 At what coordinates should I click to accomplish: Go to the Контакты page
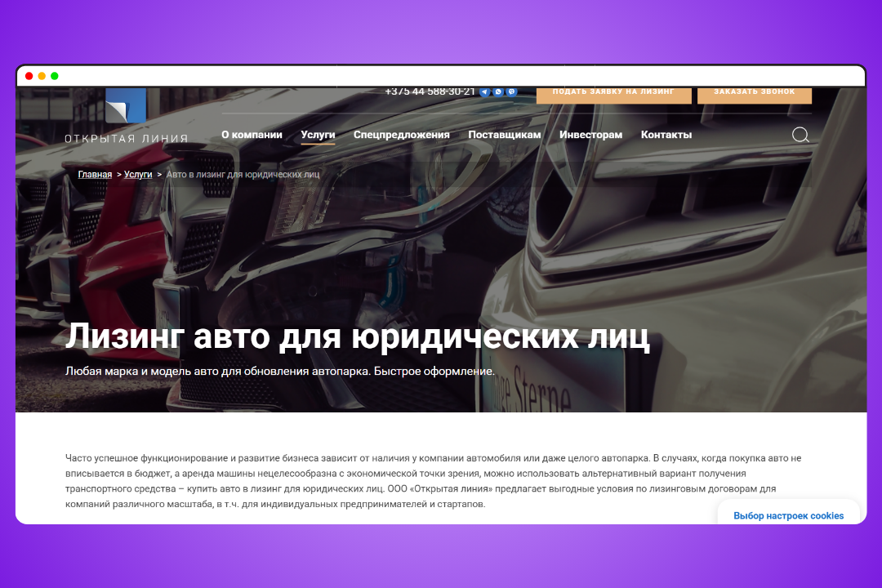tap(666, 135)
